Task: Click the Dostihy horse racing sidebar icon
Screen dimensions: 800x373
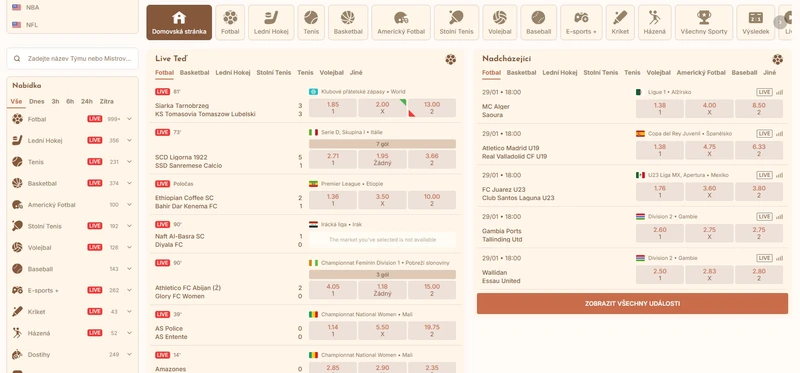Action: [17, 354]
